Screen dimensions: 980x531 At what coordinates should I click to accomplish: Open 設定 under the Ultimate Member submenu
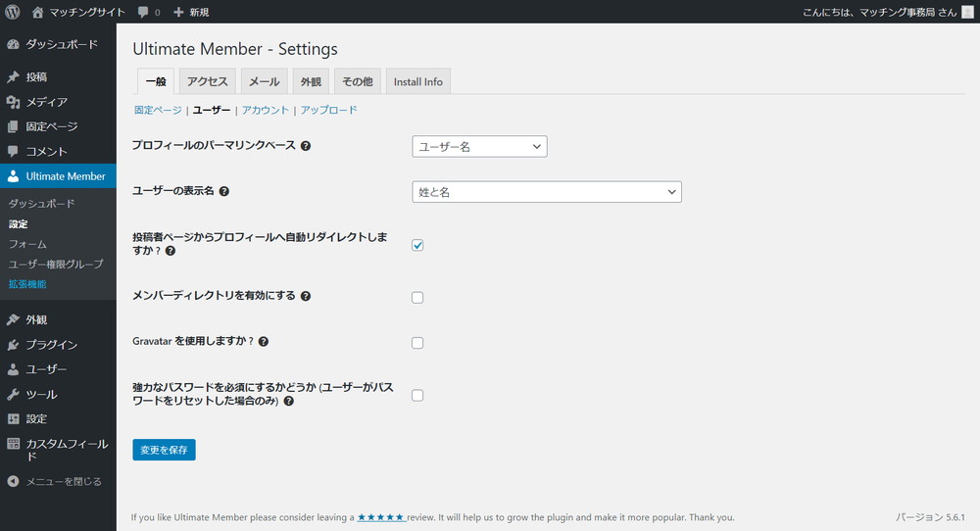pyautogui.click(x=18, y=223)
